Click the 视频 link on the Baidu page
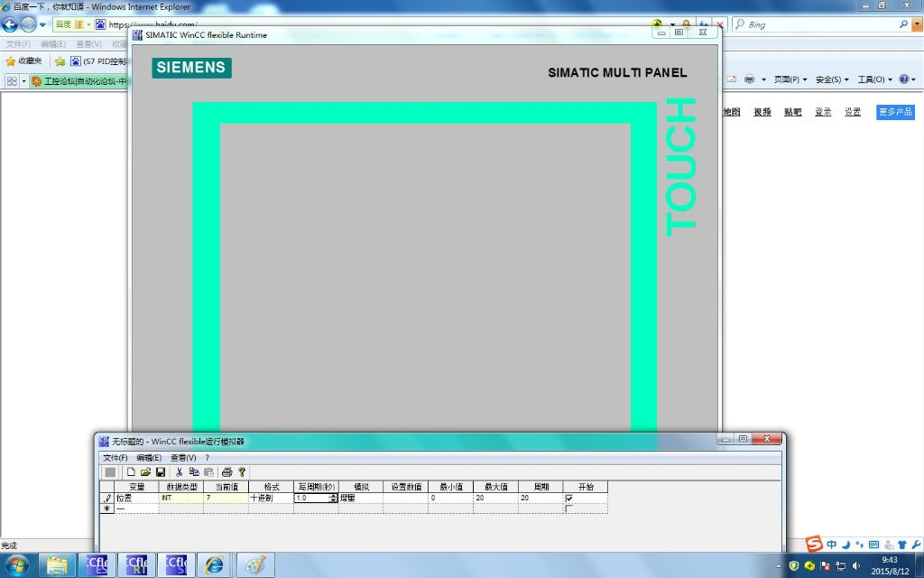Viewport: 924px width, 578px height. (x=762, y=111)
